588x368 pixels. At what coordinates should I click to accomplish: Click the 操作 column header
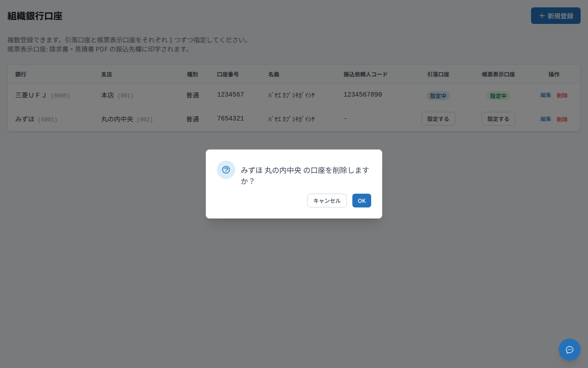tap(554, 74)
